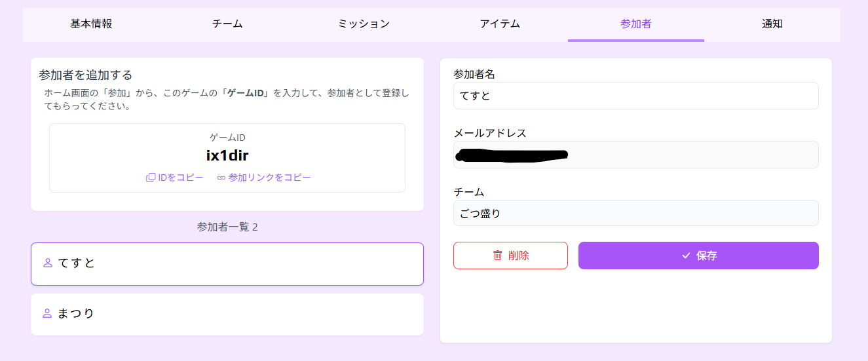This screenshot has height=361, width=868.
Task: Click the checkmark icon on 保存
Action: coord(686,256)
